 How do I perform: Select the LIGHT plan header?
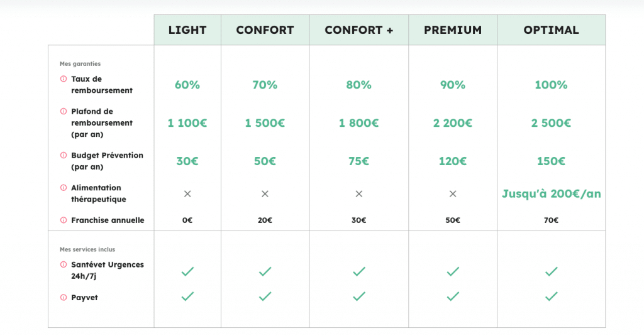pyautogui.click(x=187, y=30)
